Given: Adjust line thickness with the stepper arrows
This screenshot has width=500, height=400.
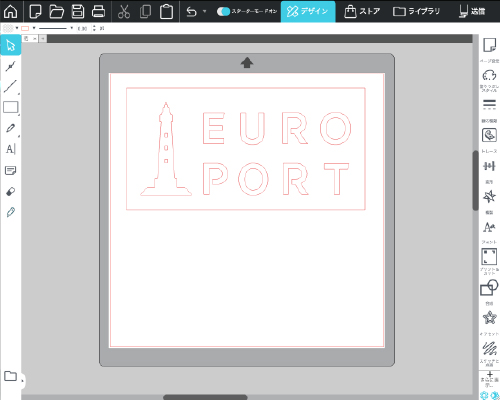Looking at the screenshot, I should click(94, 28).
